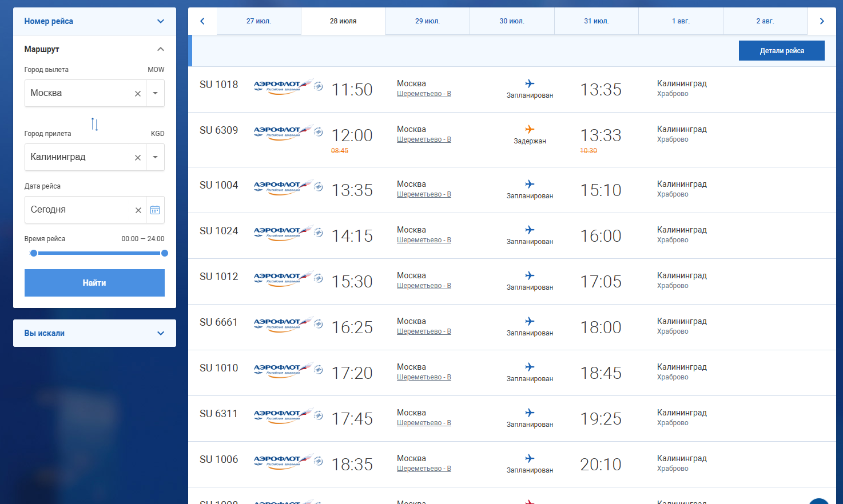The height and width of the screenshot is (504, 843).
Task: Open Шереметьево - B link for SU 1004
Action: click(424, 194)
